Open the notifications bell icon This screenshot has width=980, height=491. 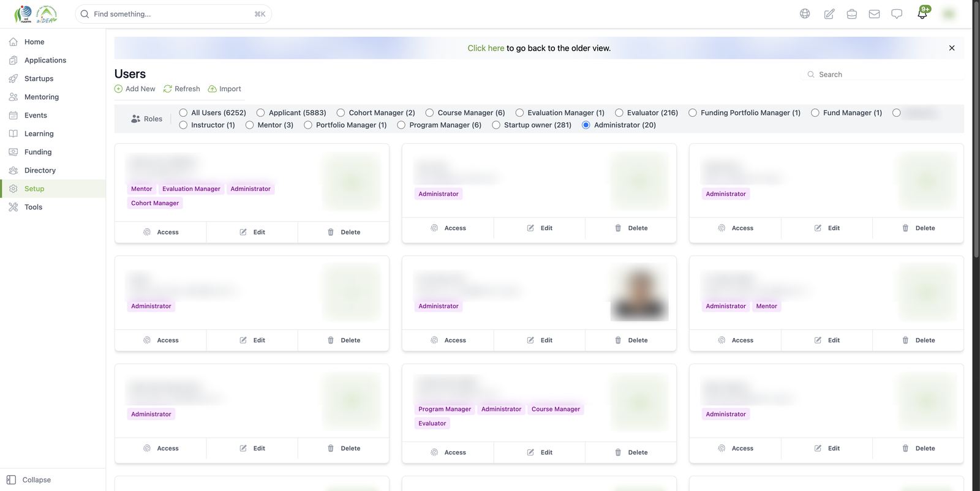click(x=922, y=13)
